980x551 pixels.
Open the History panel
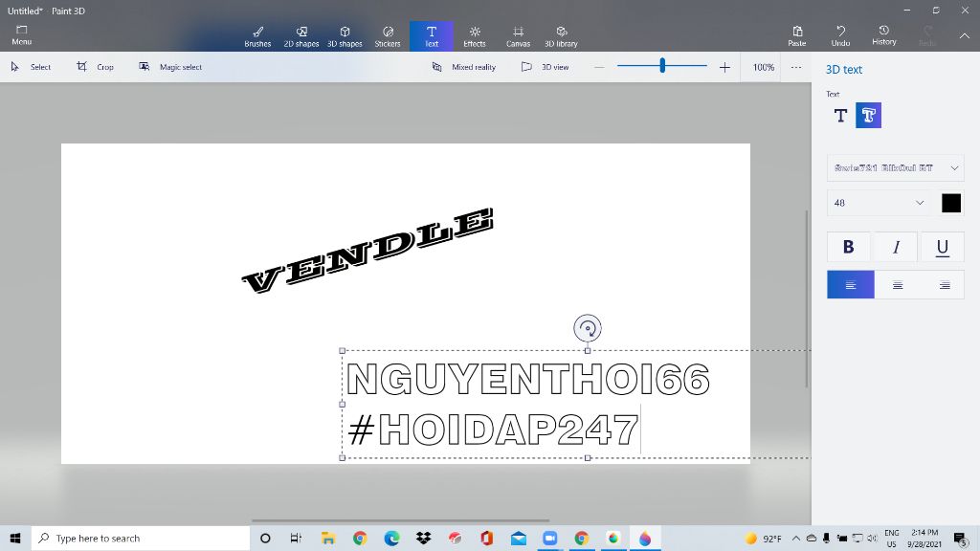tap(883, 35)
